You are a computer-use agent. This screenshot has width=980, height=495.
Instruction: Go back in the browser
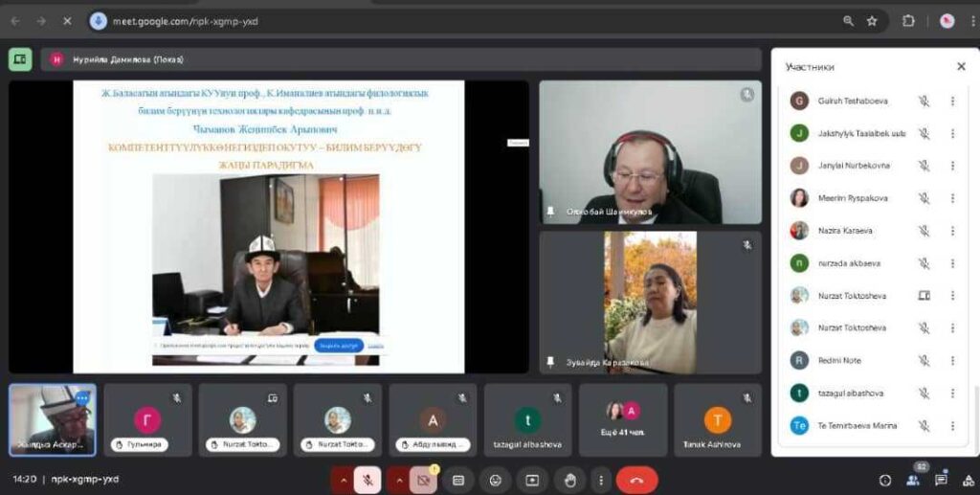pyautogui.click(x=15, y=21)
